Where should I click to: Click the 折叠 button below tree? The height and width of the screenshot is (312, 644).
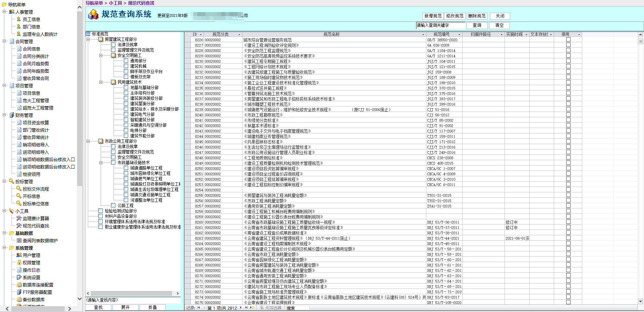[x=152, y=307]
